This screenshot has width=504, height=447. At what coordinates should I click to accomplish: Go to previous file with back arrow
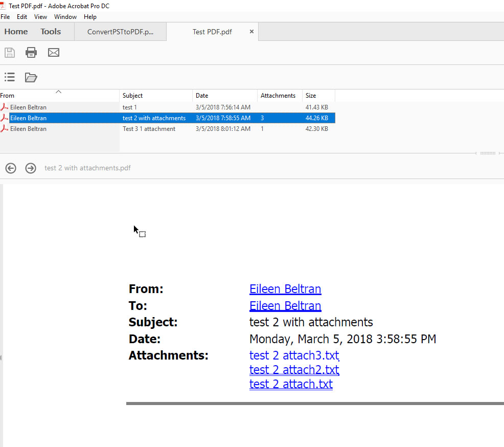tap(11, 168)
